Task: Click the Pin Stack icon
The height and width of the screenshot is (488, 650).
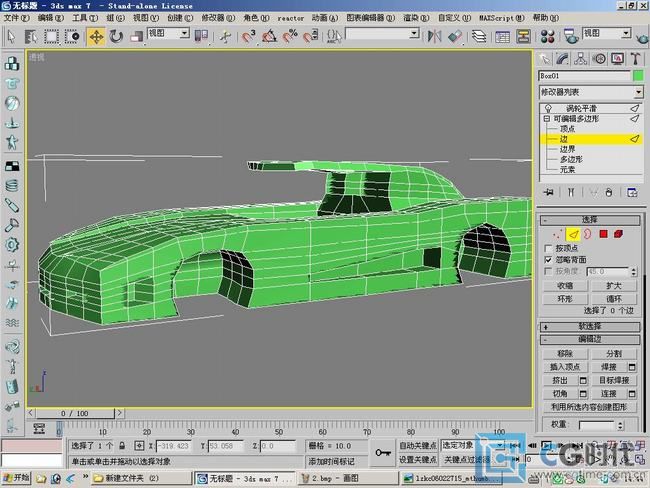Action: coord(549,192)
